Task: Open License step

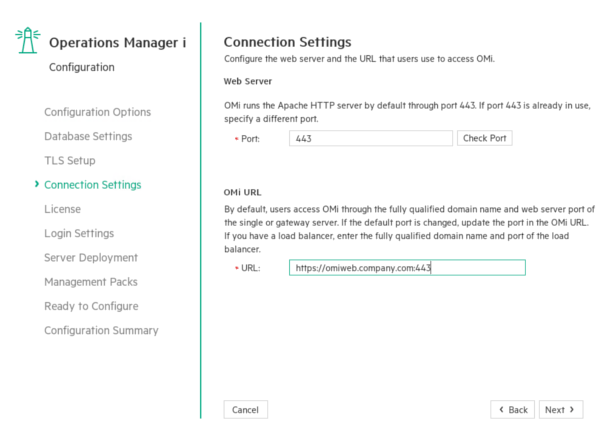Action: pyautogui.click(x=62, y=209)
